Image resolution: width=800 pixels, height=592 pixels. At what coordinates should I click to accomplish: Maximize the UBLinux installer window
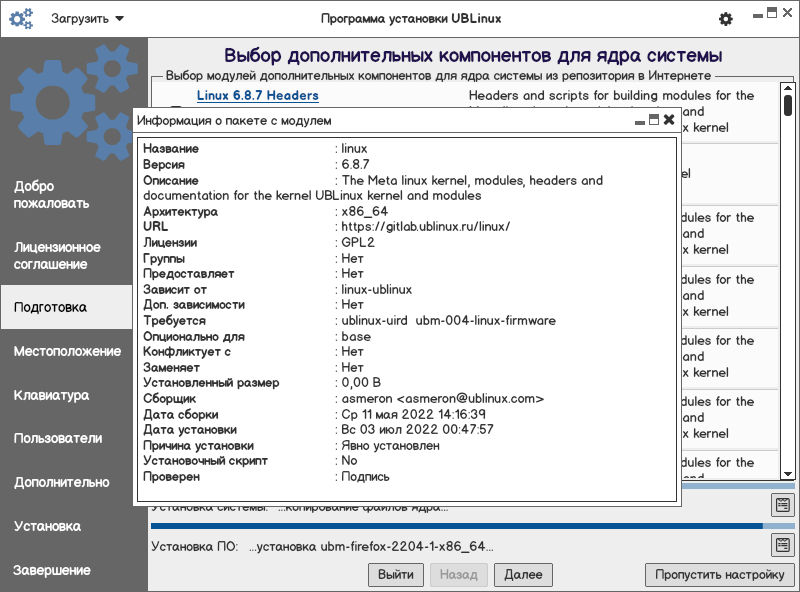[772, 13]
